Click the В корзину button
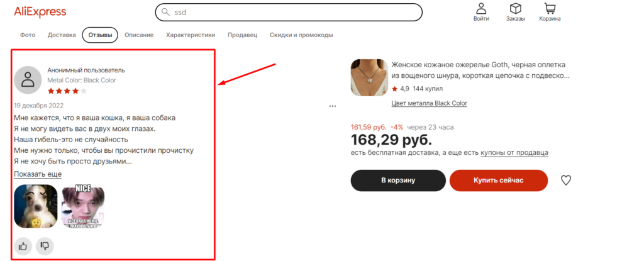The image size is (644, 261). (x=398, y=180)
